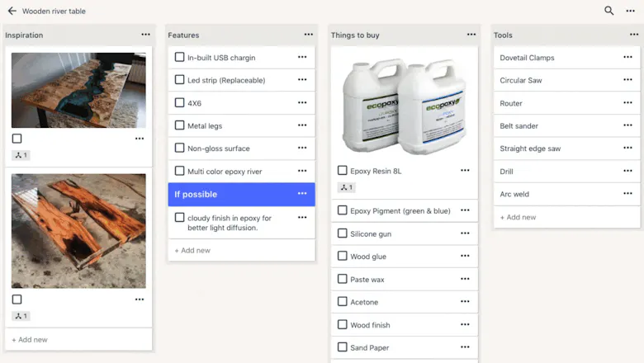Image resolution: width=644 pixels, height=363 pixels.
Task: Tick the Sand Paper checkbox
Action: point(342,346)
